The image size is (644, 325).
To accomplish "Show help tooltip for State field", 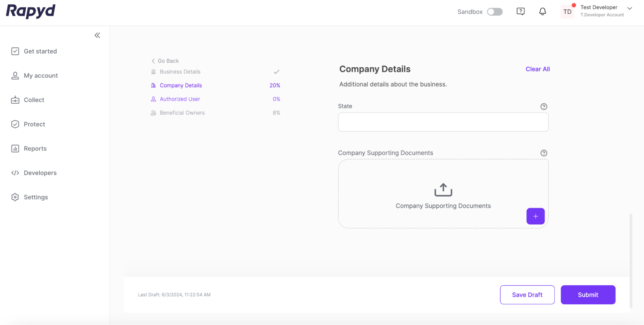I will (x=543, y=107).
